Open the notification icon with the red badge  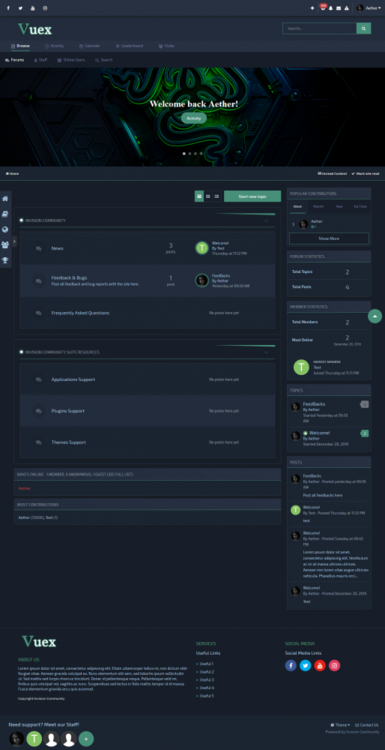click(323, 8)
